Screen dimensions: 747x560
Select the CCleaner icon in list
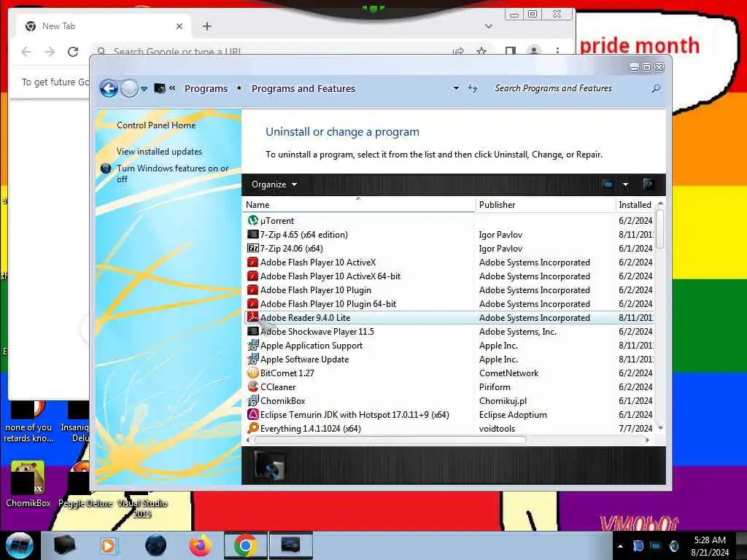click(x=252, y=386)
